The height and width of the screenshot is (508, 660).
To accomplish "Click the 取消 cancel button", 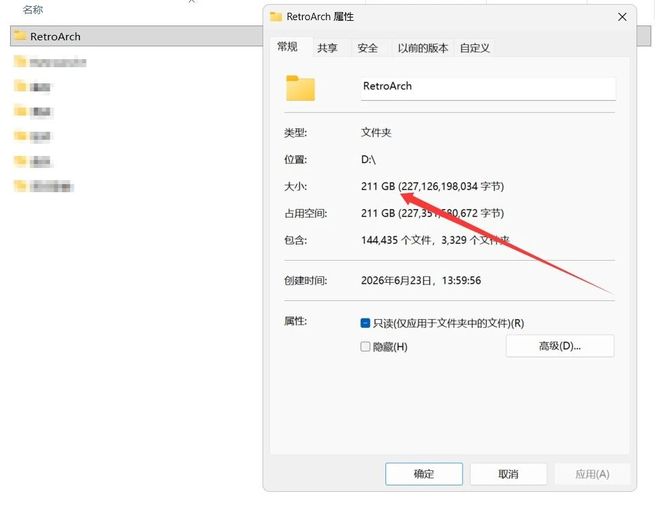I will [508, 474].
